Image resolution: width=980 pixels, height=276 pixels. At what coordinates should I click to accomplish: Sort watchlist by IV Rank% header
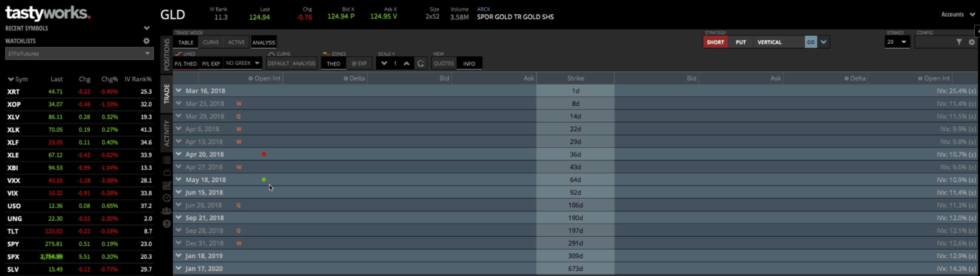(138, 79)
